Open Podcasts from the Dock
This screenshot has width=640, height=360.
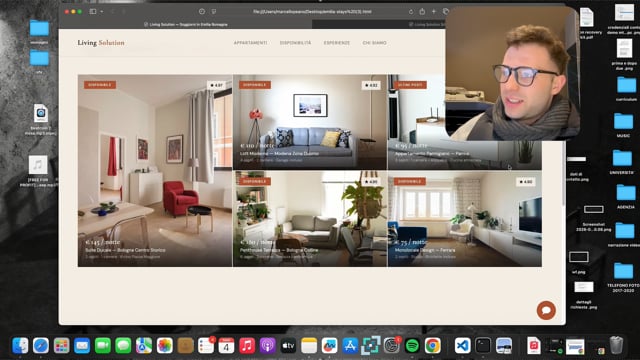pyautogui.click(x=267, y=346)
